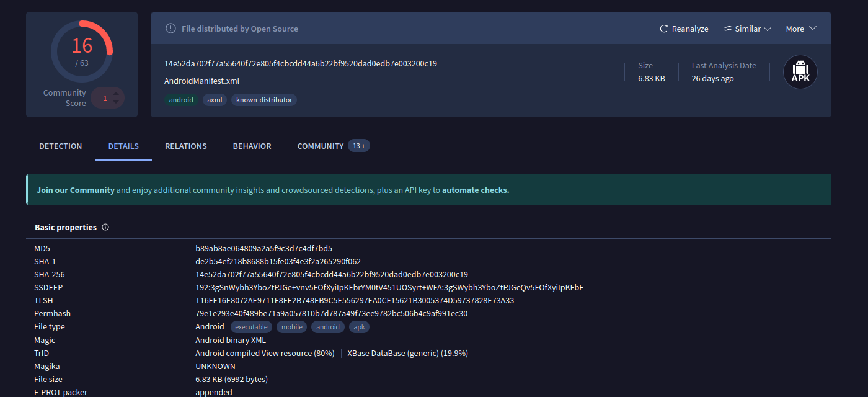The height and width of the screenshot is (397, 868).
Task: Click the Community Score label
Action: (64, 98)
